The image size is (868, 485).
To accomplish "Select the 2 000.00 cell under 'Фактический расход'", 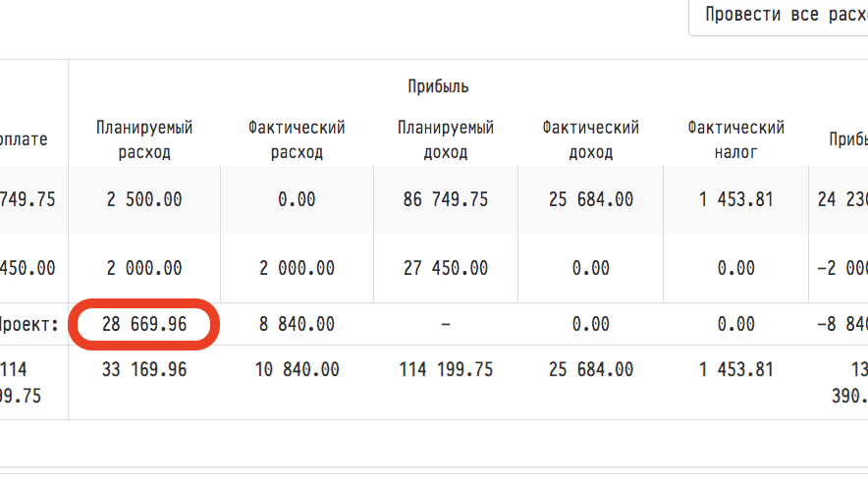I will click(297, 268).
